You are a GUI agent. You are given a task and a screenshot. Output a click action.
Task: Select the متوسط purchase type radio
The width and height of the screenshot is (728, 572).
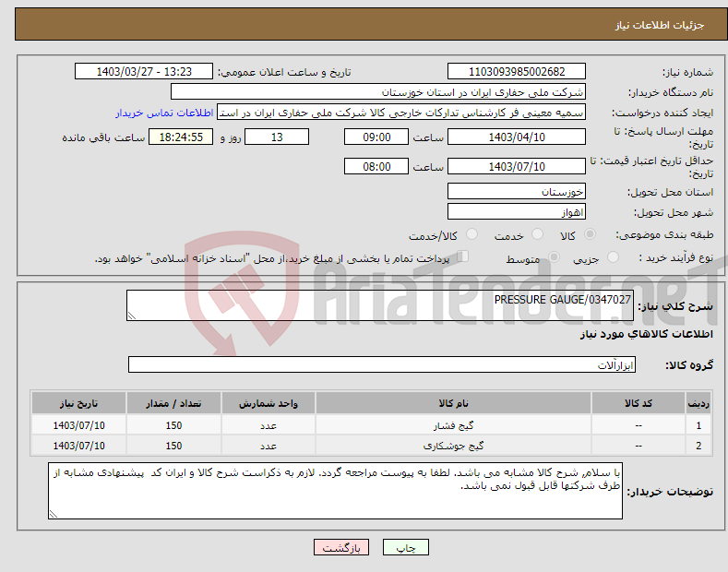554,257
